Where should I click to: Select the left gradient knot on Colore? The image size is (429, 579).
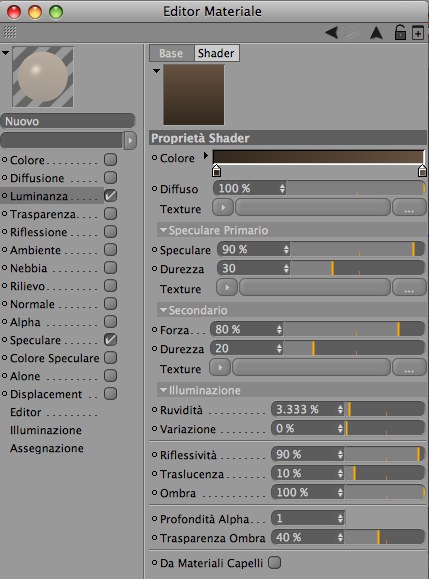(217, 171)
